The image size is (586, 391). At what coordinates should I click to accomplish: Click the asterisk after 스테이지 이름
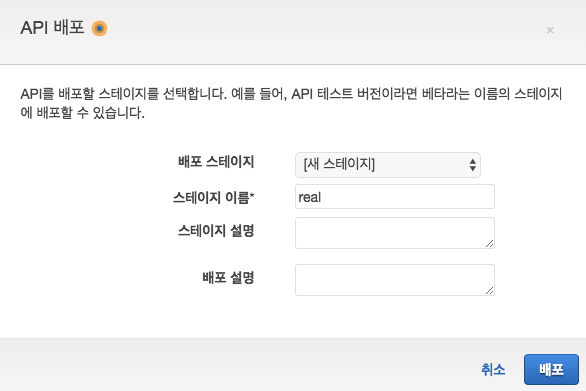(252, 194)
